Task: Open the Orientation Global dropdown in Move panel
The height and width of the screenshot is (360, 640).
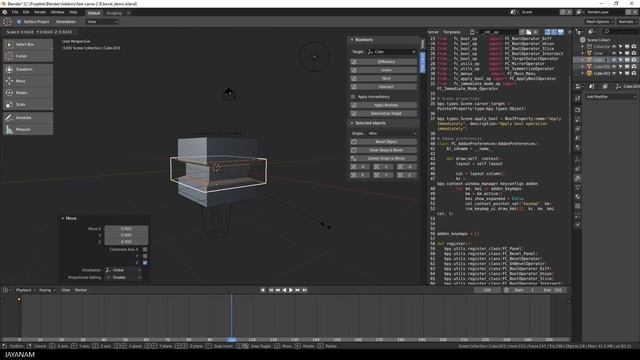Action: [123, 270]
